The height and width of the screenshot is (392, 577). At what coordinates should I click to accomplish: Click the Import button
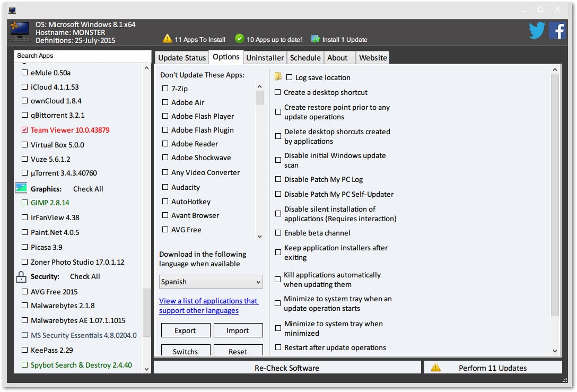coord(238,330)
